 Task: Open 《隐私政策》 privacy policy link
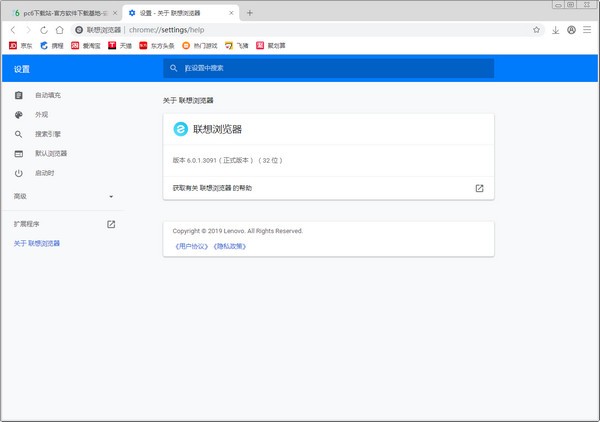point(229,245)
